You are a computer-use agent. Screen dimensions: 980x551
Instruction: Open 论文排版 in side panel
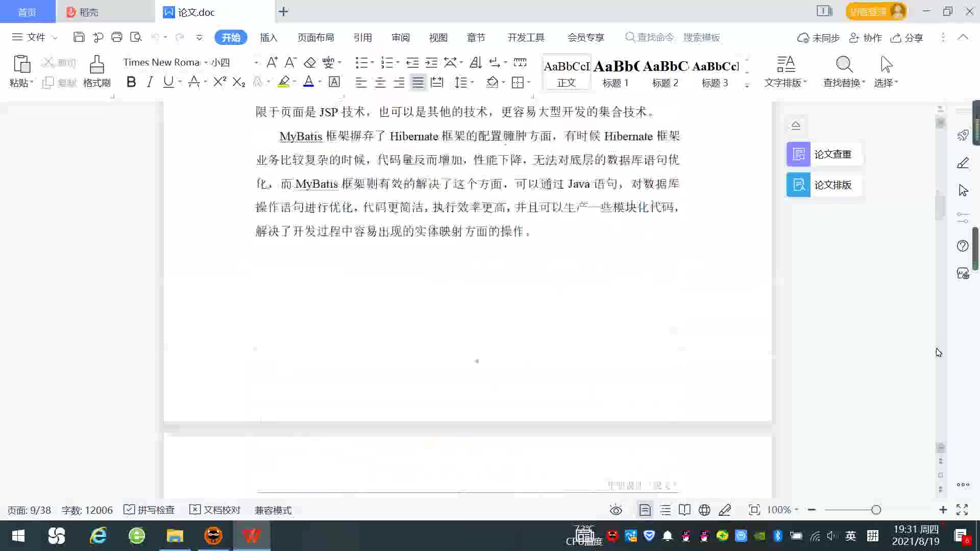tap(823, 185)
